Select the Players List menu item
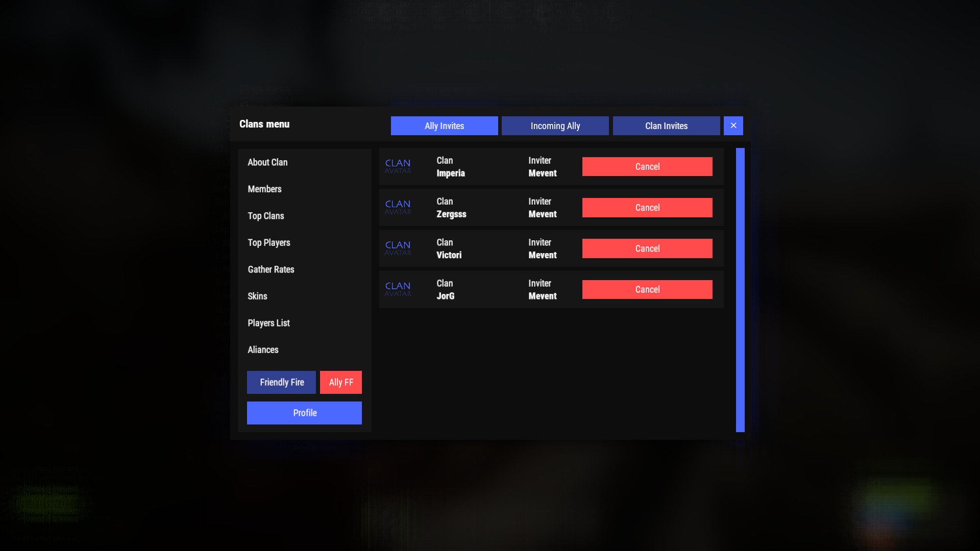This screenshot has height=551, width=980. point(268,323)
